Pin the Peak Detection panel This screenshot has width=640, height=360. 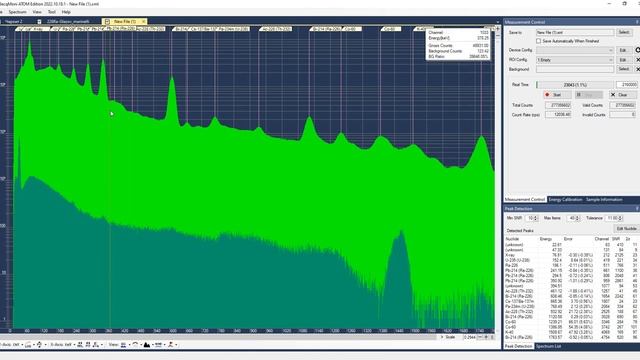coord(637,209)
